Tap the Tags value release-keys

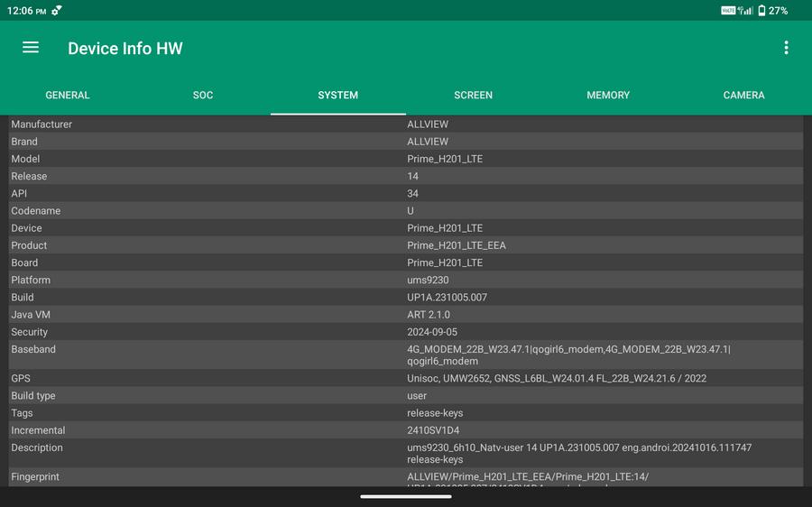[x=435, y=413]
